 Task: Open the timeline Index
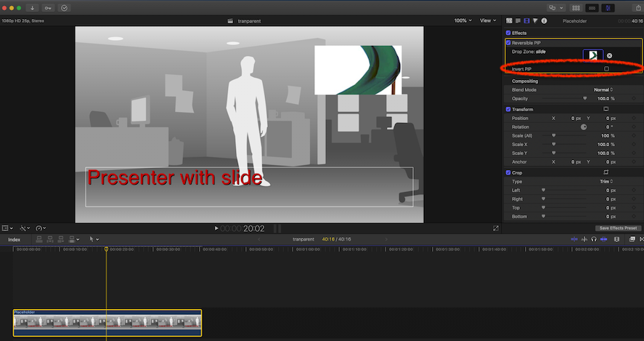[x=14, y=239]
